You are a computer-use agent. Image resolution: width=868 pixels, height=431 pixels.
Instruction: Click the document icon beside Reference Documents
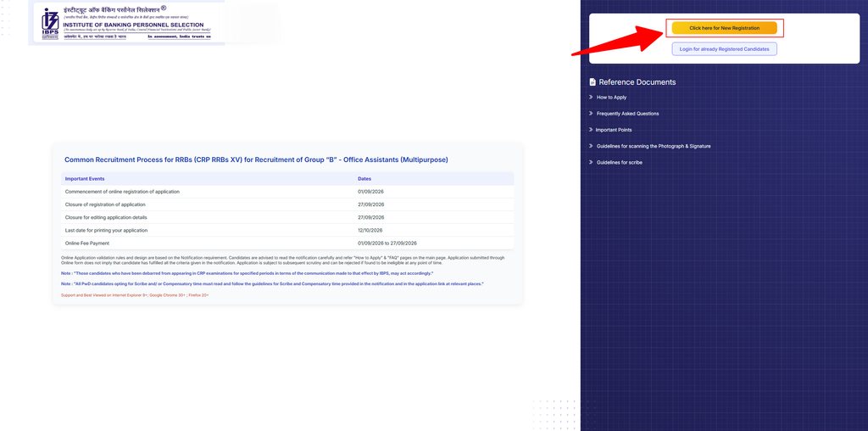tap(593, 82)
